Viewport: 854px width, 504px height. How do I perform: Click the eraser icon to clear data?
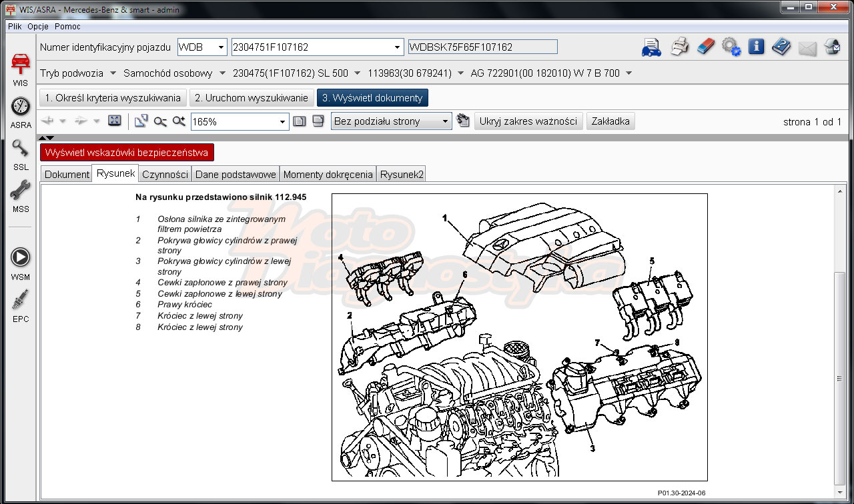(705, 47)
